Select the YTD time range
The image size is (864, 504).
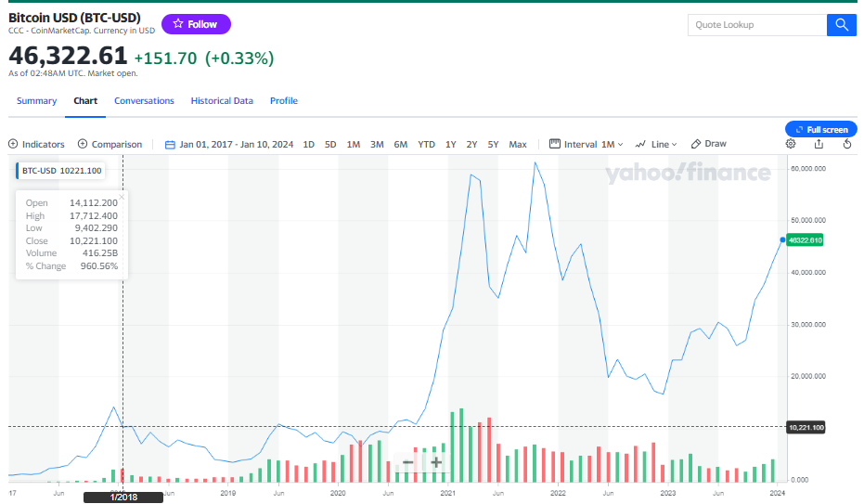click(427, 144)
